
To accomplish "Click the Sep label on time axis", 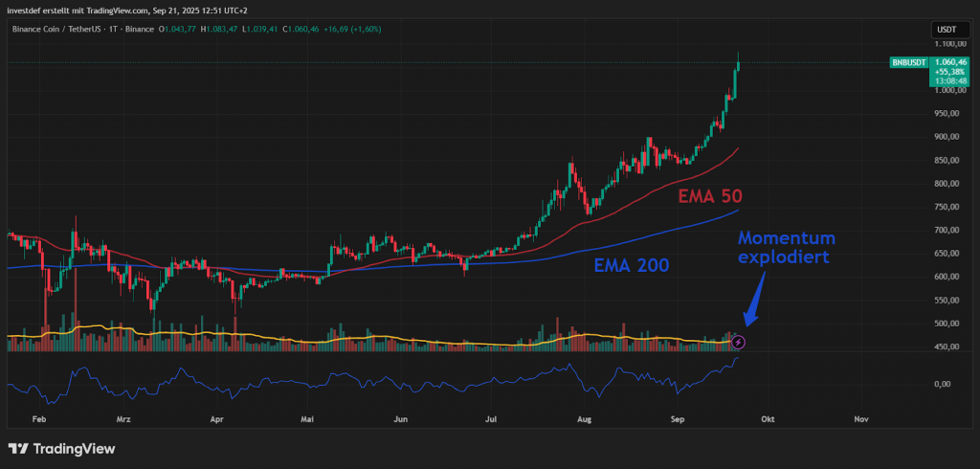I will (x=678, y=419).
